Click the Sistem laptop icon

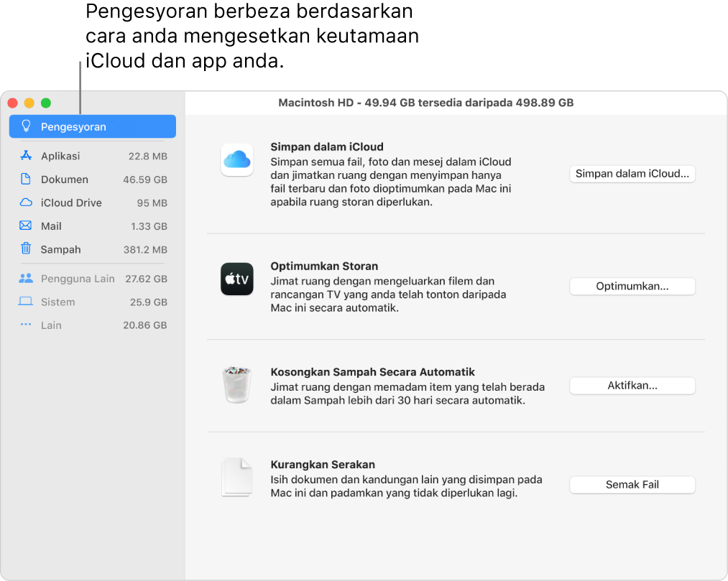click(26, 302)
